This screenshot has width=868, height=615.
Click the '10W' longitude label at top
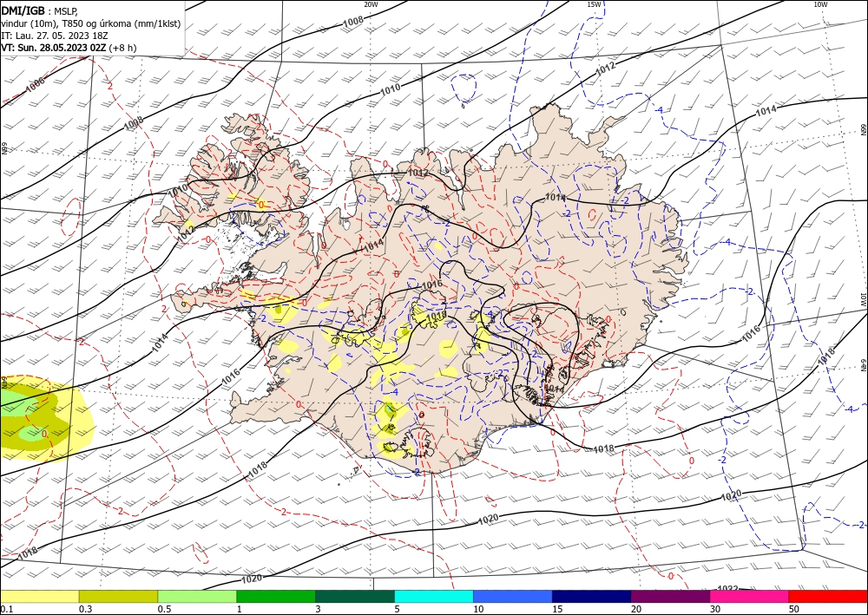820,4
